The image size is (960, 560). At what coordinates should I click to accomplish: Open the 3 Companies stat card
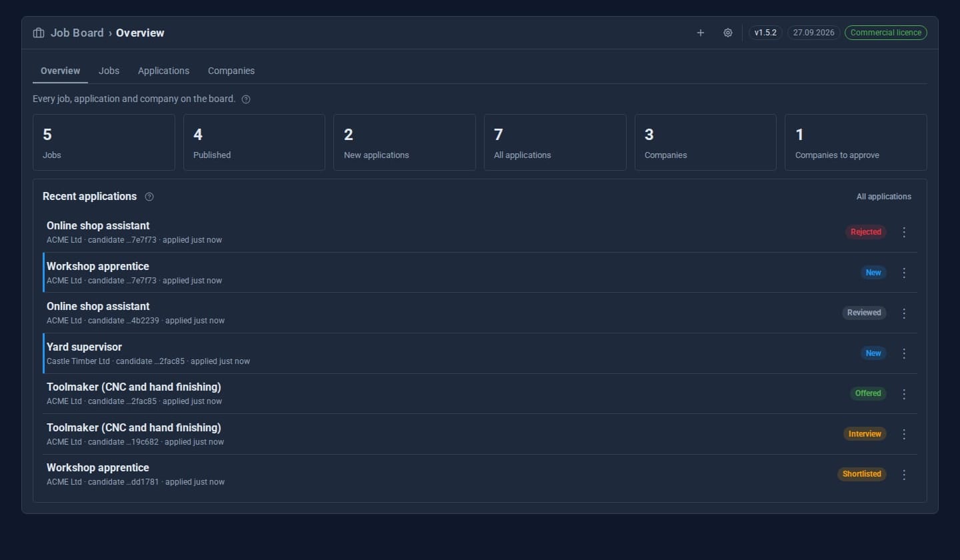coord(705,142)
